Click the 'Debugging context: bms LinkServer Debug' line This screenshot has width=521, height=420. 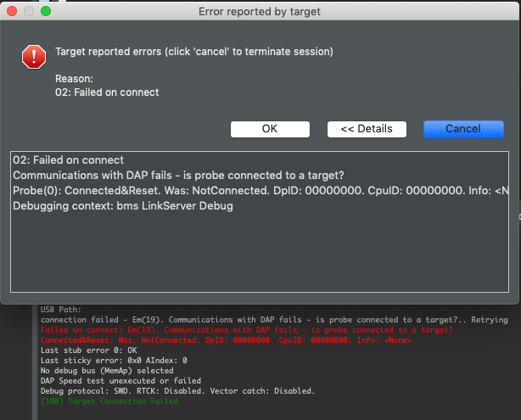[x=122, y=205]
